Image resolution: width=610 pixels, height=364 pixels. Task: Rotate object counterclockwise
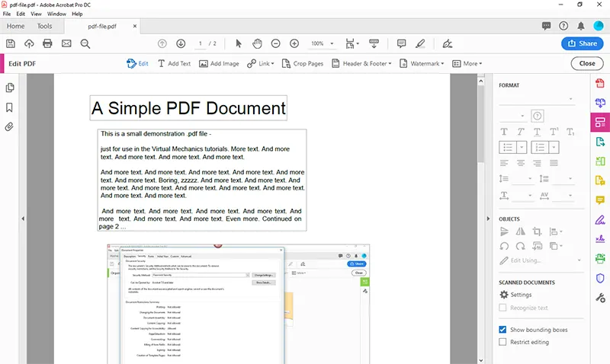point(504,246)
